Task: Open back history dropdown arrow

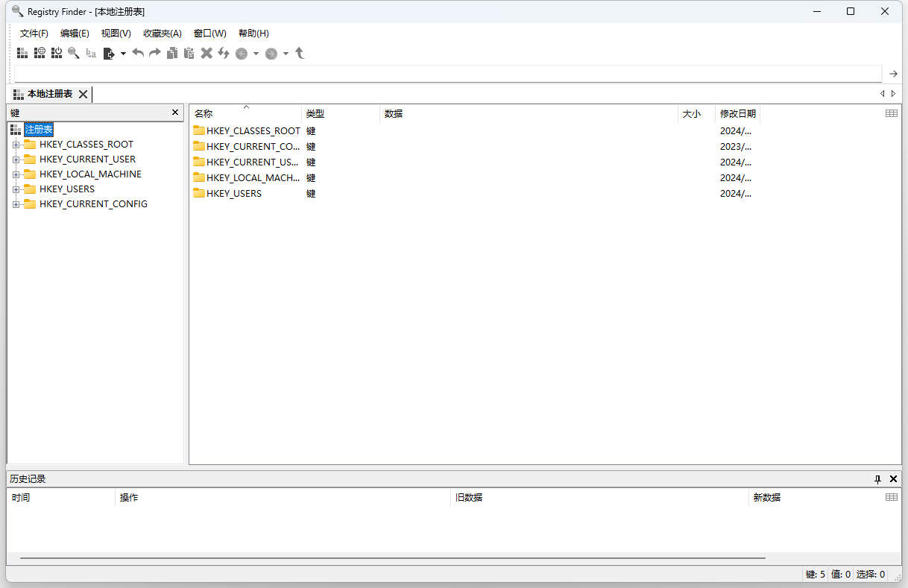Action: tap(256, 54)
